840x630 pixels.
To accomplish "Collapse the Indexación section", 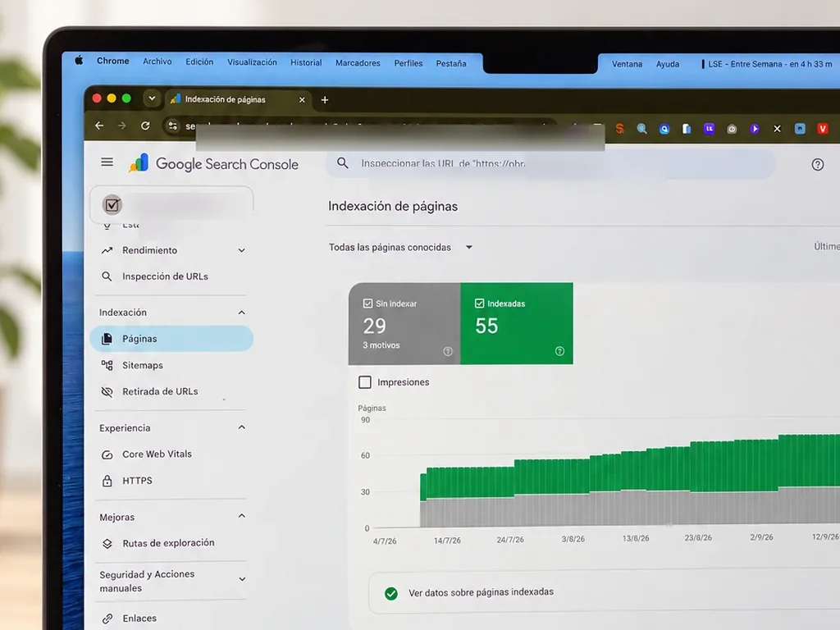I will (x=242, y=313).
